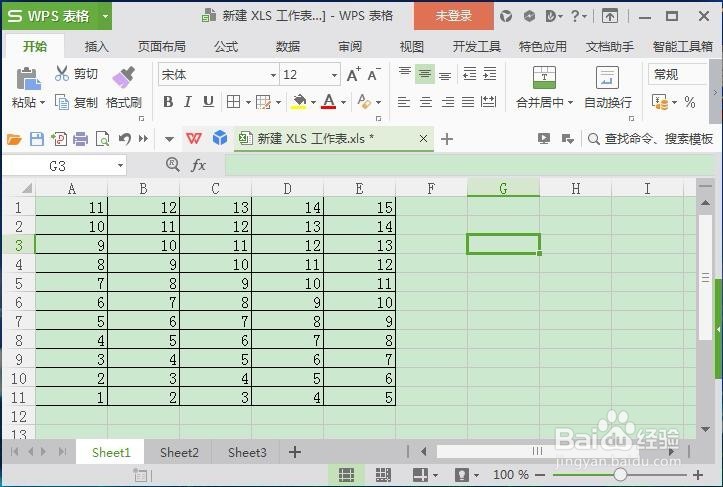Apply red font color A

328,101
